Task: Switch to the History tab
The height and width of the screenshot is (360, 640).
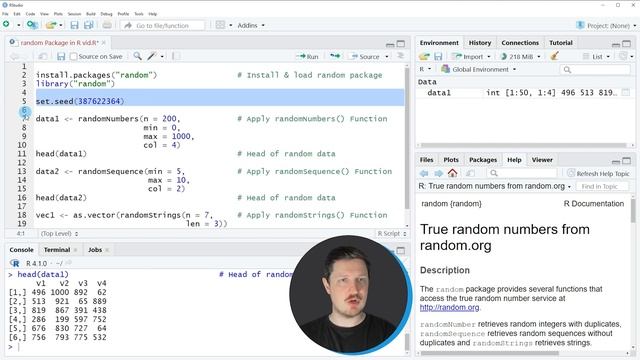Action: pos(480,43)
